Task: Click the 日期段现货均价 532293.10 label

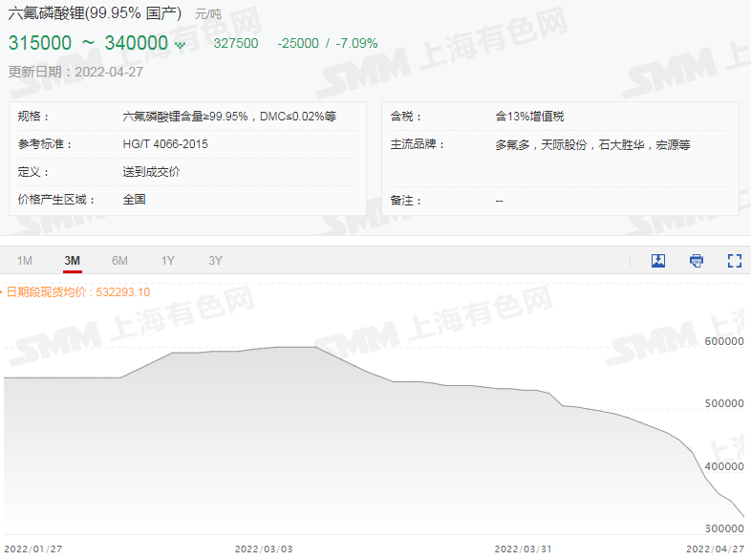Action: point(78,292)
